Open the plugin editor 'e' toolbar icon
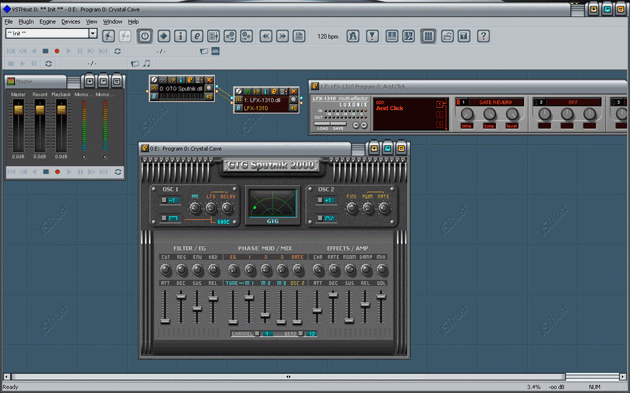 tap(196, 36)
